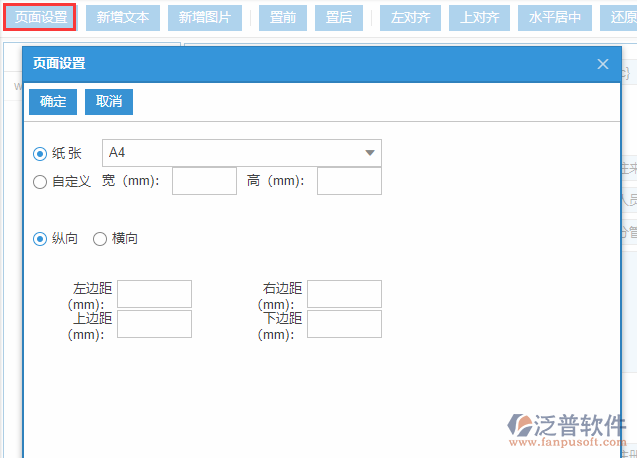Open the A4 paper size dropdown

(241, 153)
